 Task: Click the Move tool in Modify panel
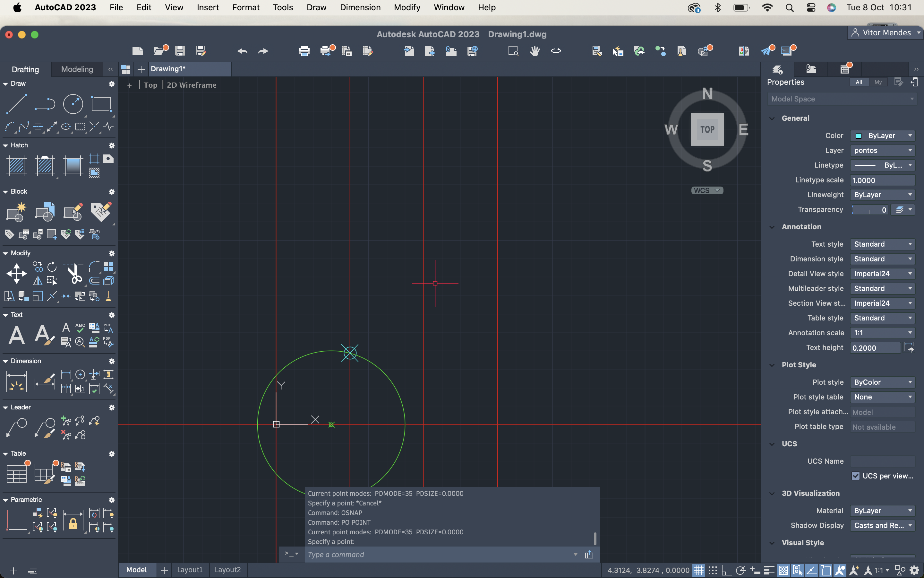coord(17,274)
